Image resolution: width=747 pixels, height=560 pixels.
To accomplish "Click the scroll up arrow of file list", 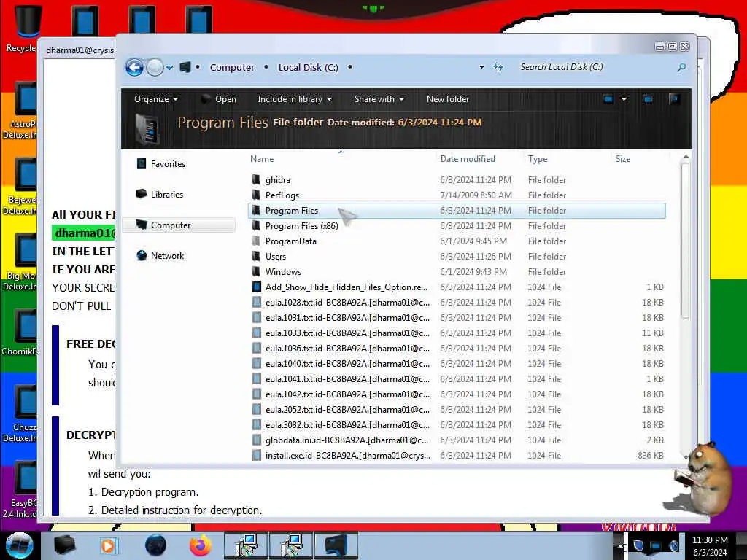I will 686,157.
